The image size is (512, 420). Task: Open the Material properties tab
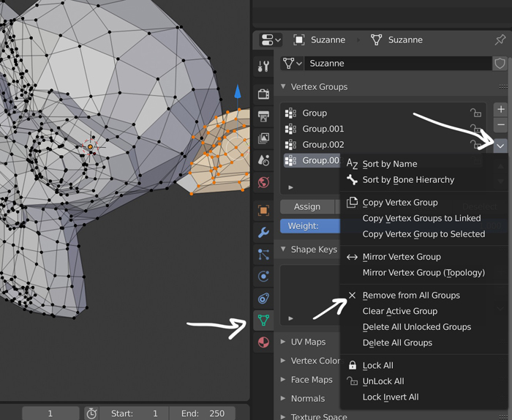pyautogui.click(x=263, y=342)
